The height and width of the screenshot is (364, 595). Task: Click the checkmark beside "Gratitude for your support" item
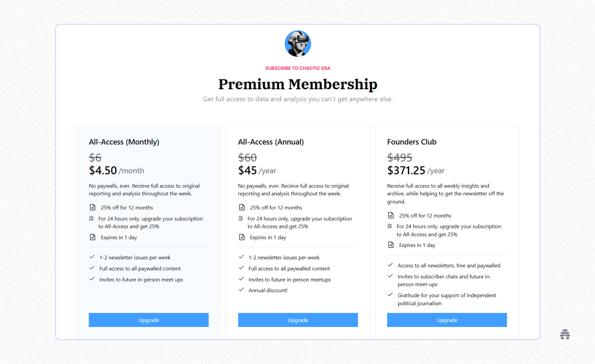[x=390, y=295]
